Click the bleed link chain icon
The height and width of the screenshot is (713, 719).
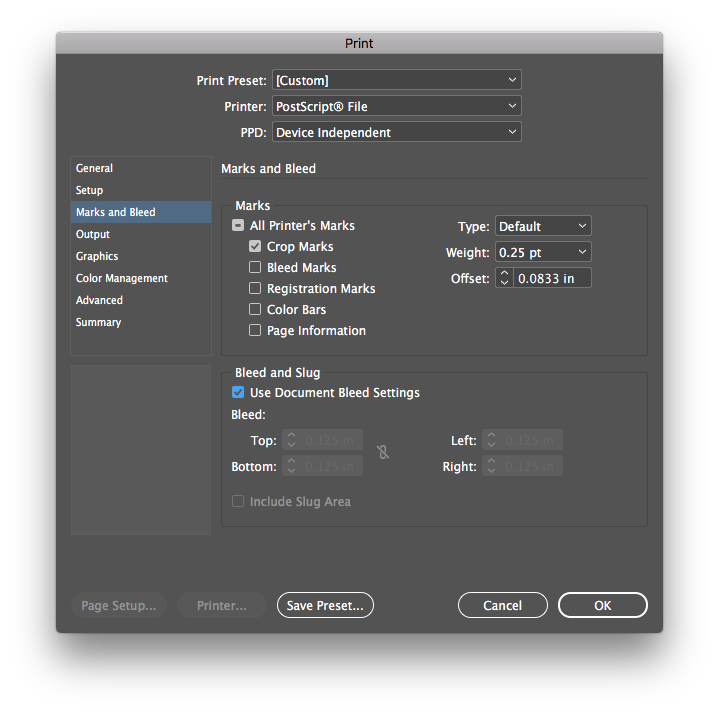383,453
